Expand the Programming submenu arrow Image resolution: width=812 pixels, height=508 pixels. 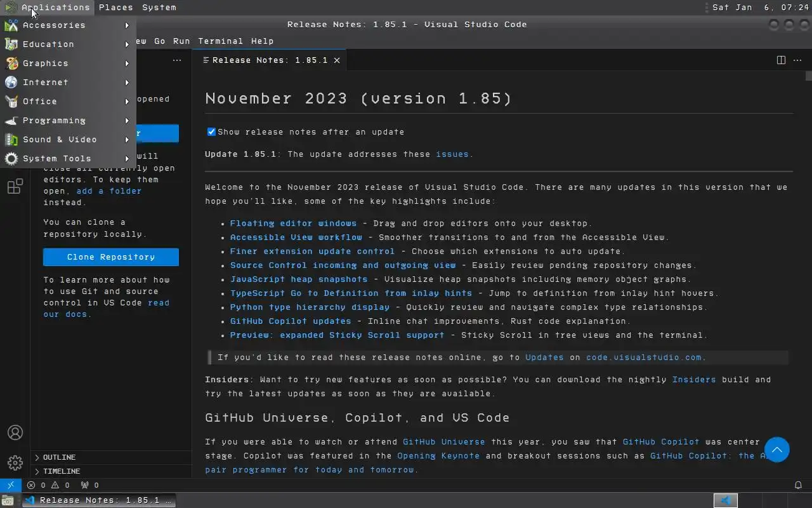point(127,121)
